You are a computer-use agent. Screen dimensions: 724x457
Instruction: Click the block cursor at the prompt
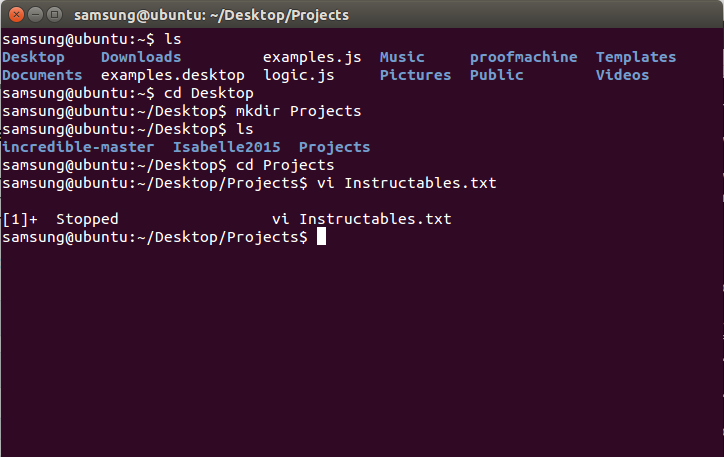[x=321, y=237]
